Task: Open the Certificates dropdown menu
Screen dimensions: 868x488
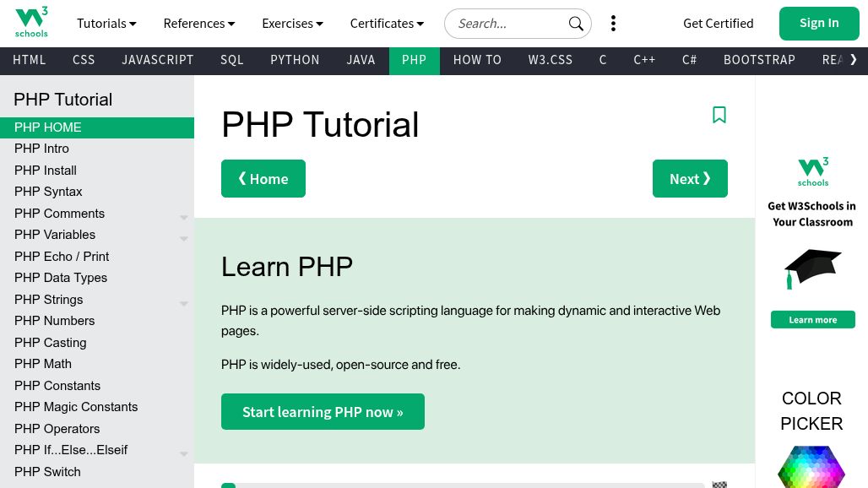Action: (387, 24)
